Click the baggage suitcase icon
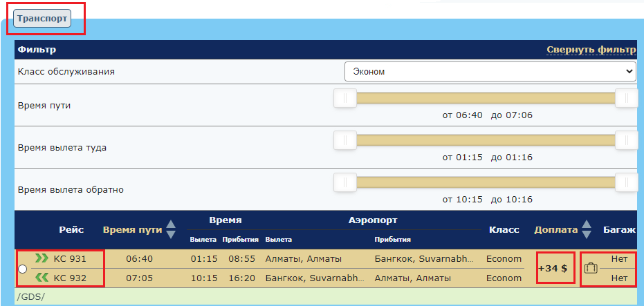This screenshot has height=306, width=644. (591, 268)
